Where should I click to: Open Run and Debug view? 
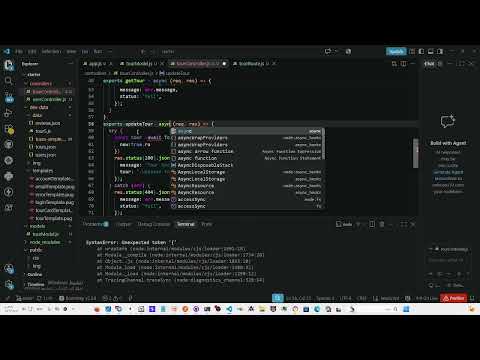coord(9,113)
